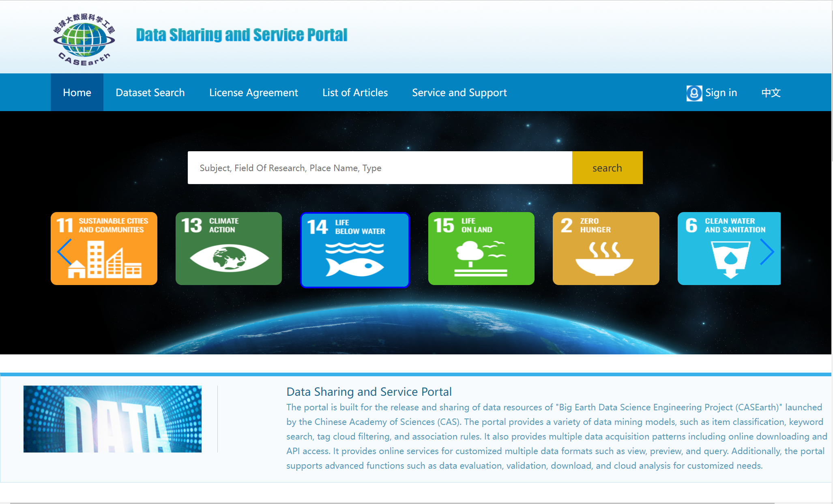833x504 pixels.
Task: Switch language to 中文
Action: (x=771, y=92)
